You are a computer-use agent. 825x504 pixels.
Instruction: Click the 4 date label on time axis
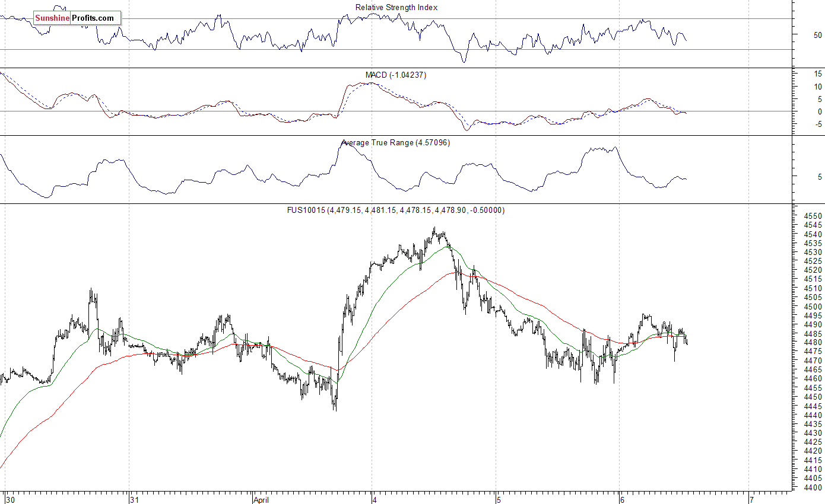[376, 499]
